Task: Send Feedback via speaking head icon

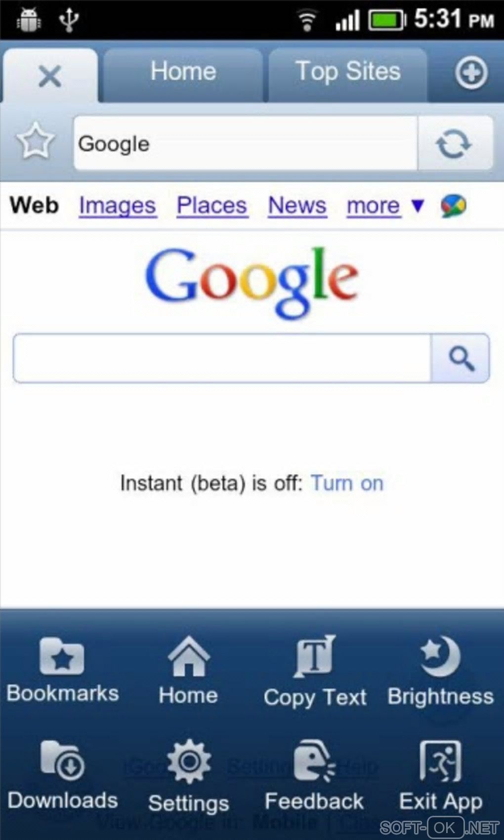Action: (314, 761)
